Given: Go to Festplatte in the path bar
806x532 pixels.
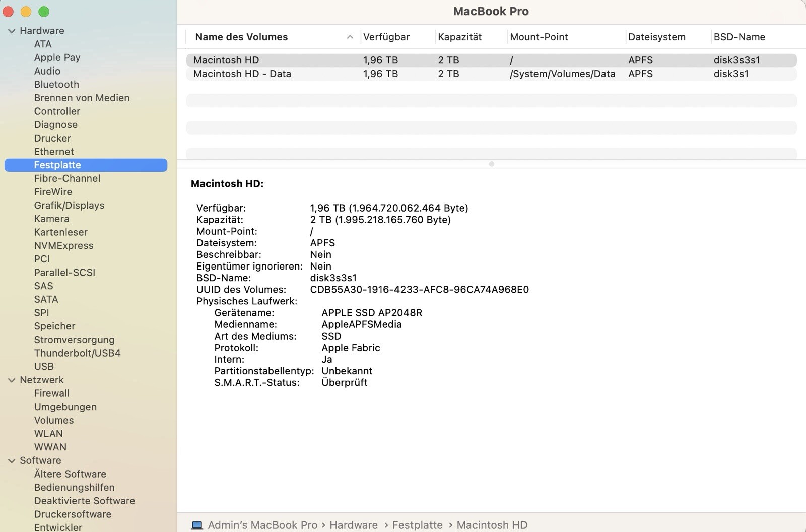Looking at the screenshot, I should point(417,525).
